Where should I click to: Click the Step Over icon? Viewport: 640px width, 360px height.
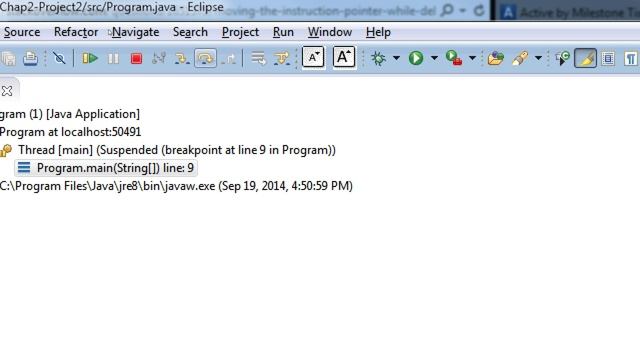tap(205, 58)
